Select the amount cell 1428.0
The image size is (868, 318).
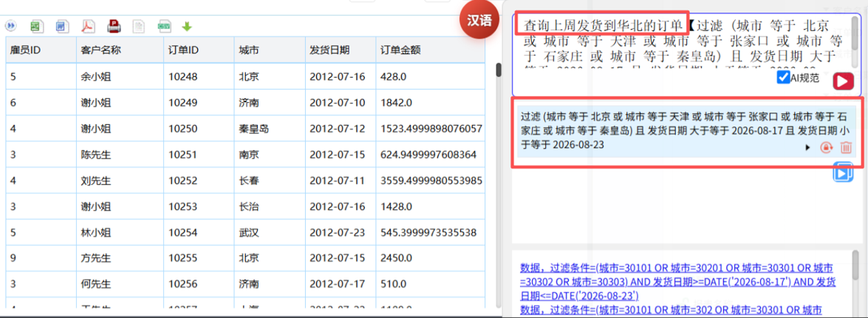(x=430, y=206)
